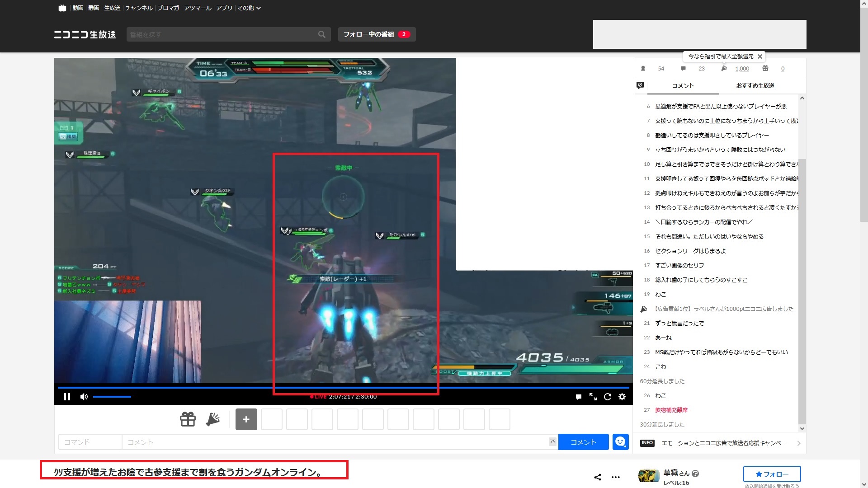Toggle comment display on the player
Screen dimensions: 868x488
coord(578,397)
